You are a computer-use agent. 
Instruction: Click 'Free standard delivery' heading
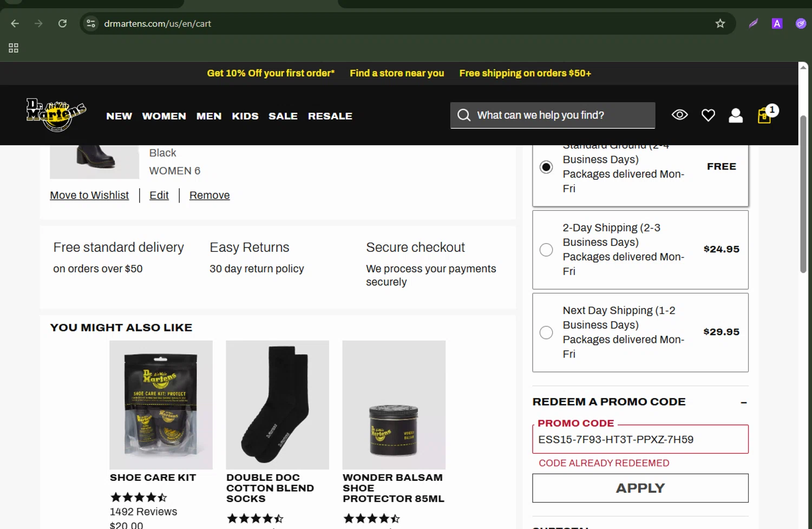(119, 247)
